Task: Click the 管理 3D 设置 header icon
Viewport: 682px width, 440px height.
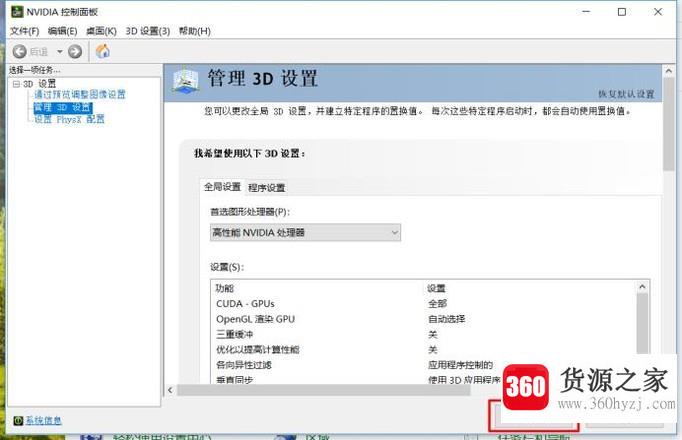Action: (186, 80)
